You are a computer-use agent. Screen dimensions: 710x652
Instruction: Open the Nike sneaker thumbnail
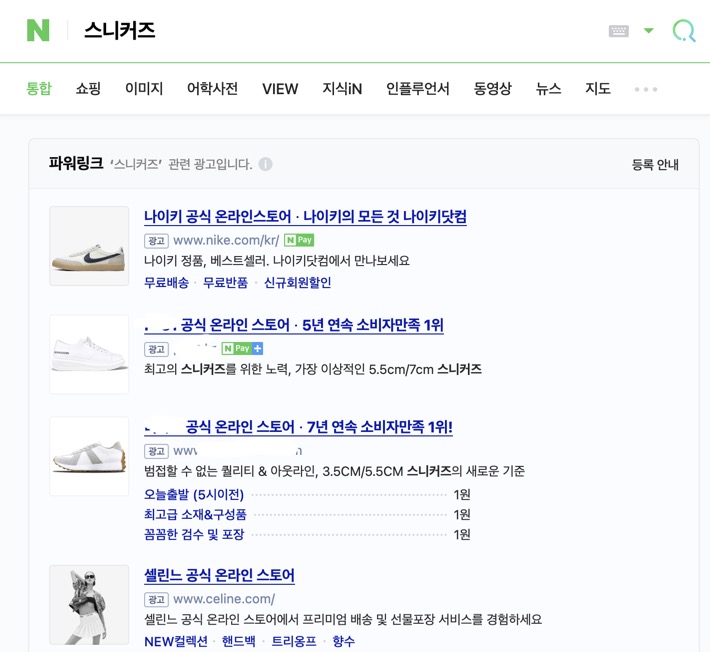(89, 246)
